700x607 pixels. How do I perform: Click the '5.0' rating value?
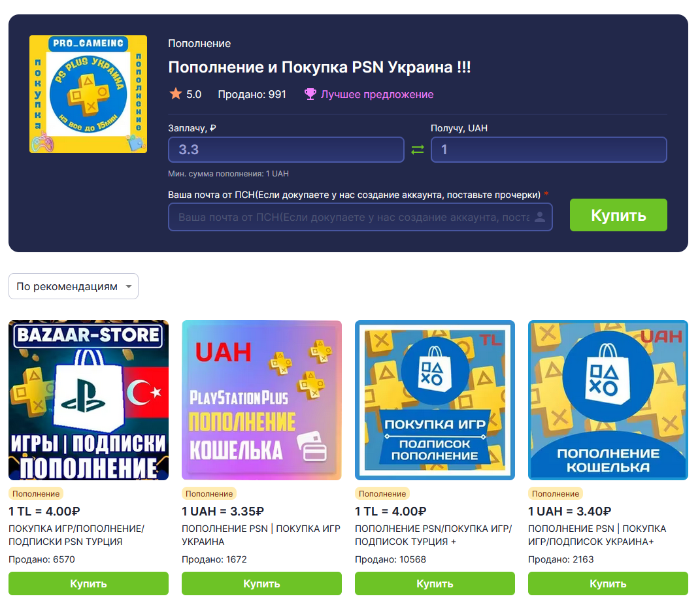coord(193,94)
